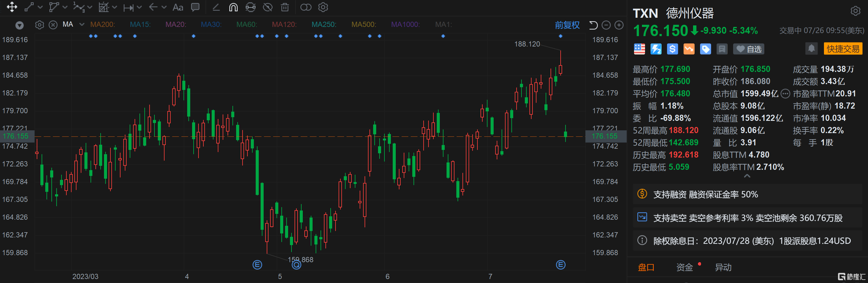Expand polygon shape tool options
Image resolution: width=868 pixels, height=283 pixels.
pyautogui.click(x=65, y=7)
